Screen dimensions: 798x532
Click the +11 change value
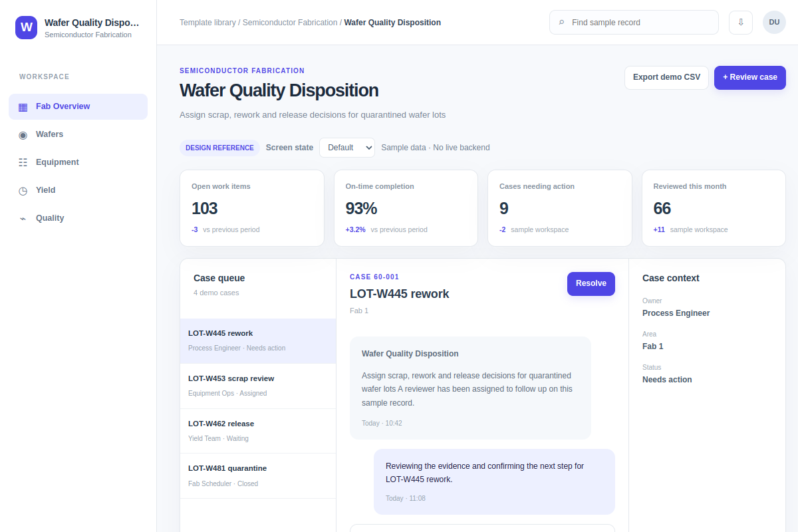pos(659,229)
